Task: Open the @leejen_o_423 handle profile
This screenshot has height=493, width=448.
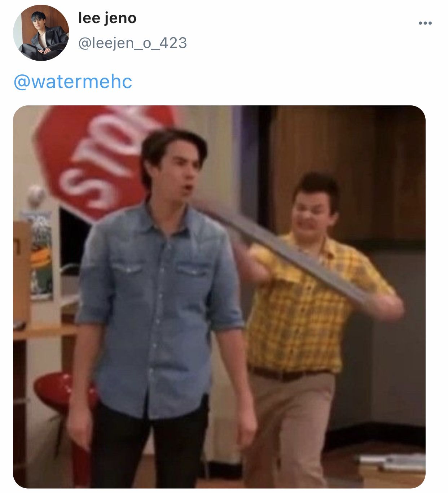Action: (132, 43)
